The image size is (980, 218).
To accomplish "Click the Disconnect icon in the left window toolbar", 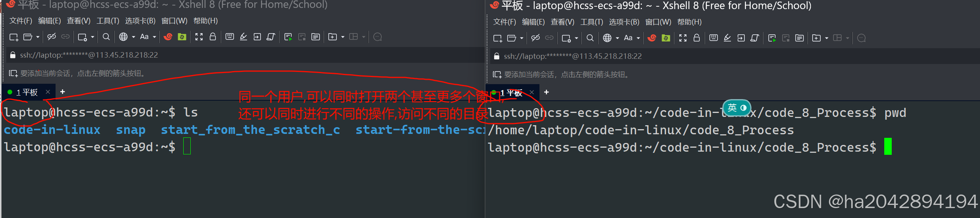I will (51, 37).
